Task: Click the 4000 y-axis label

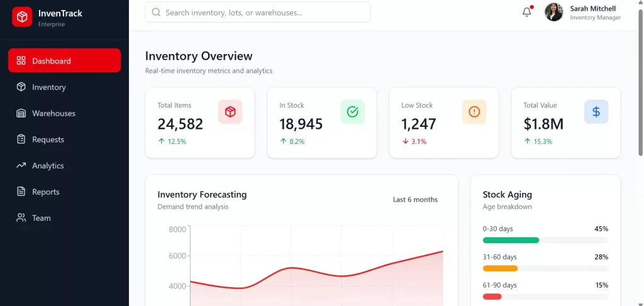Action: click(x=177, y=286)
